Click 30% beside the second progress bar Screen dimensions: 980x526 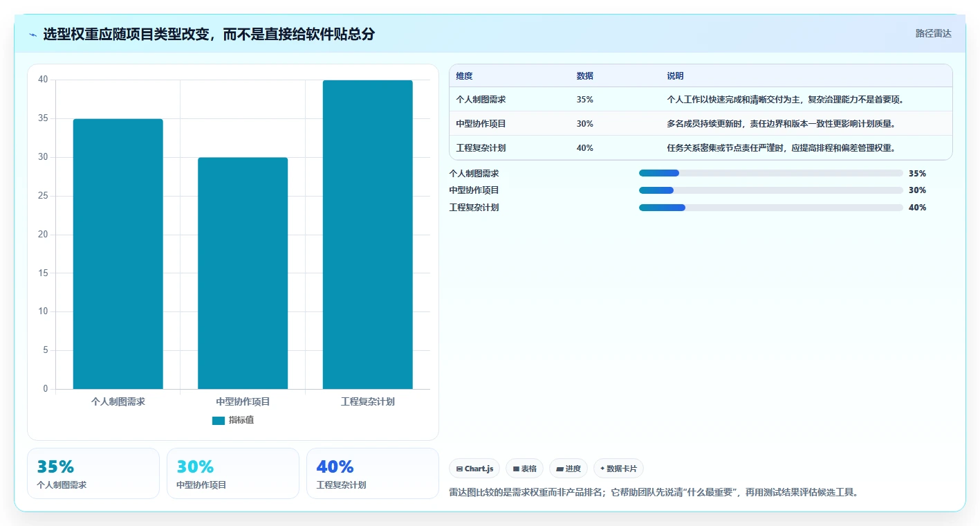point(917,190)
